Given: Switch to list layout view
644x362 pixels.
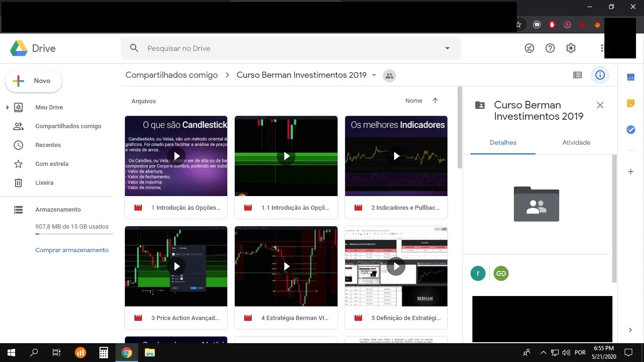Looking at the screenshot, I should (578, 75).
